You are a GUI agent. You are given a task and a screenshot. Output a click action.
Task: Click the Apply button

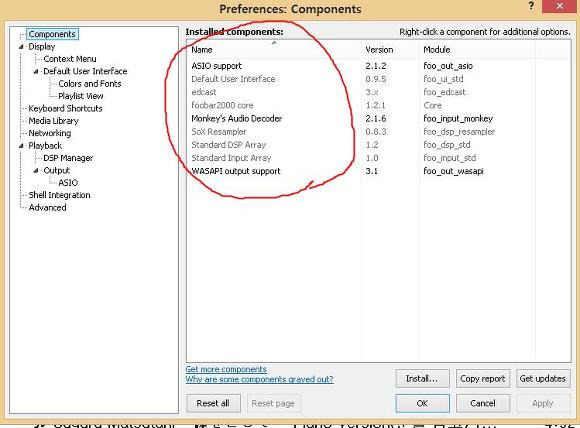tap(543, 403)
